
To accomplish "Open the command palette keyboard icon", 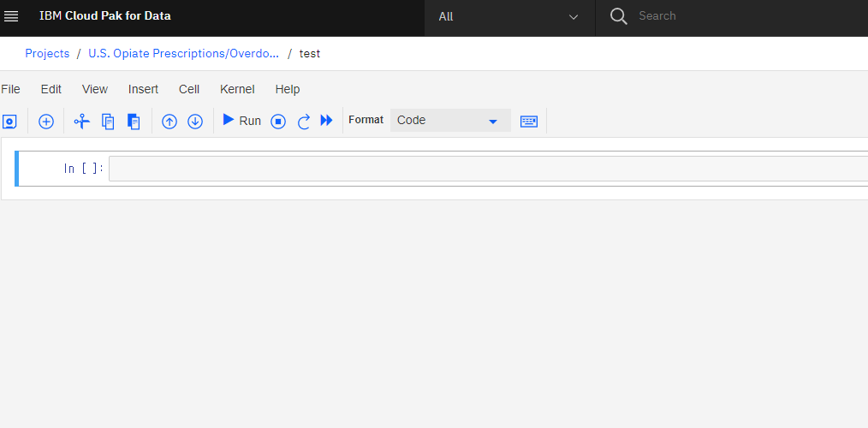I will coord(529,122).
